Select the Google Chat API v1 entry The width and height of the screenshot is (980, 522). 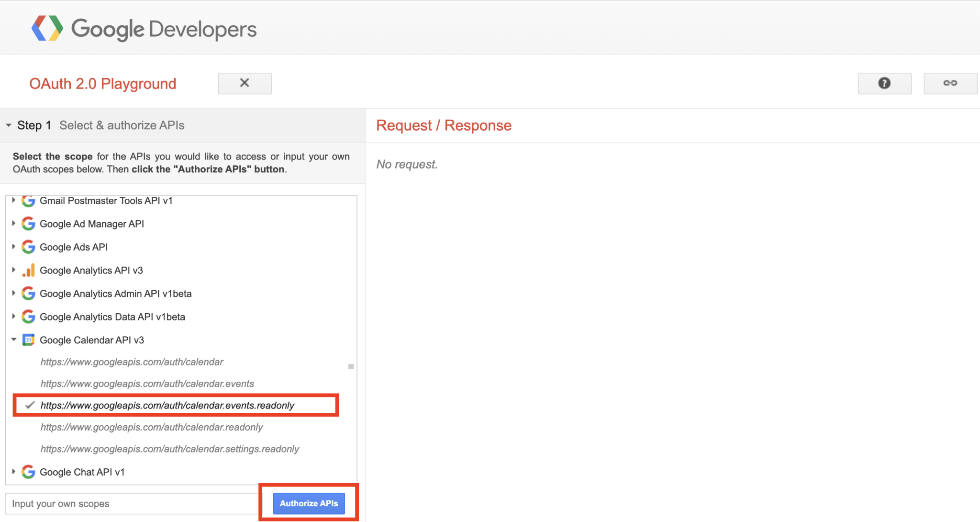coord(82,472)
